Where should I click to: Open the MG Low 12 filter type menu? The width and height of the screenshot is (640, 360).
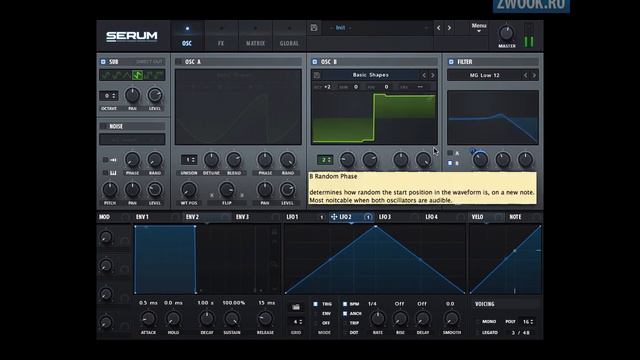point(484,76)
